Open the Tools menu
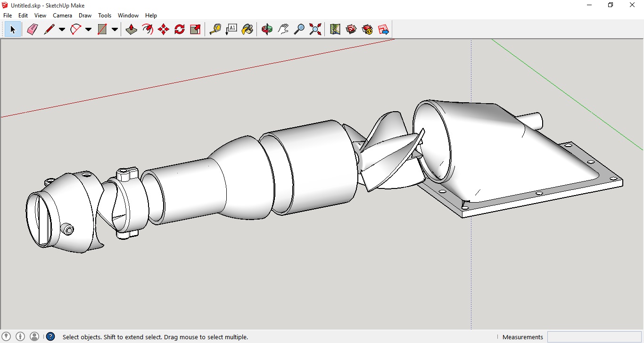Viewport: 644px width, 343px height. (x=105, y=16)
